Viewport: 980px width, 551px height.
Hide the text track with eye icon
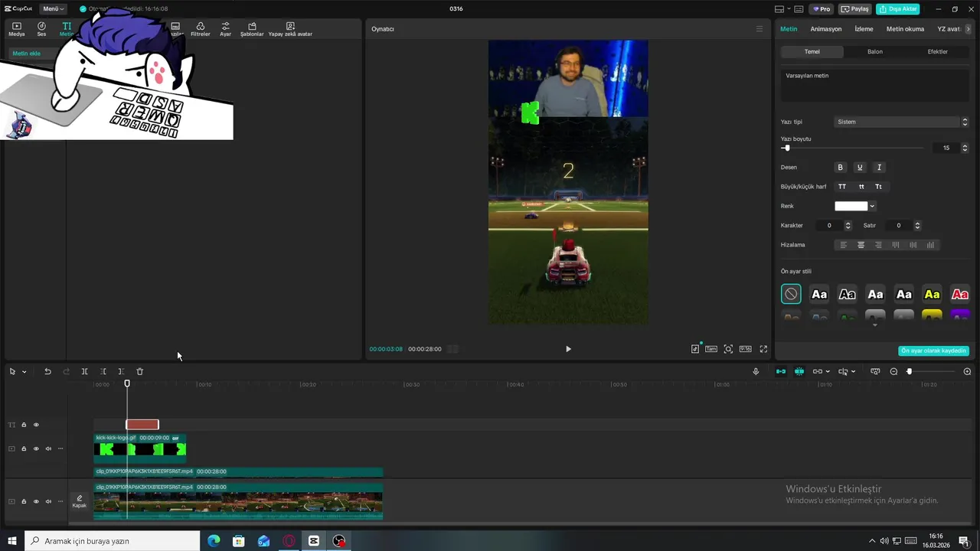pyautogui.click(x=36, y=425)
